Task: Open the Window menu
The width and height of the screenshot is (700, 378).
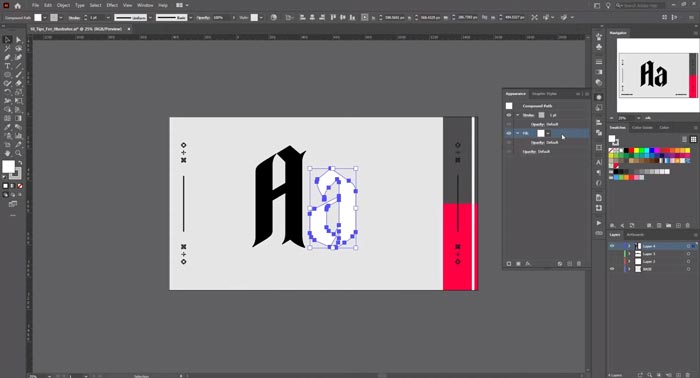Action: click(x=145, y=5)
